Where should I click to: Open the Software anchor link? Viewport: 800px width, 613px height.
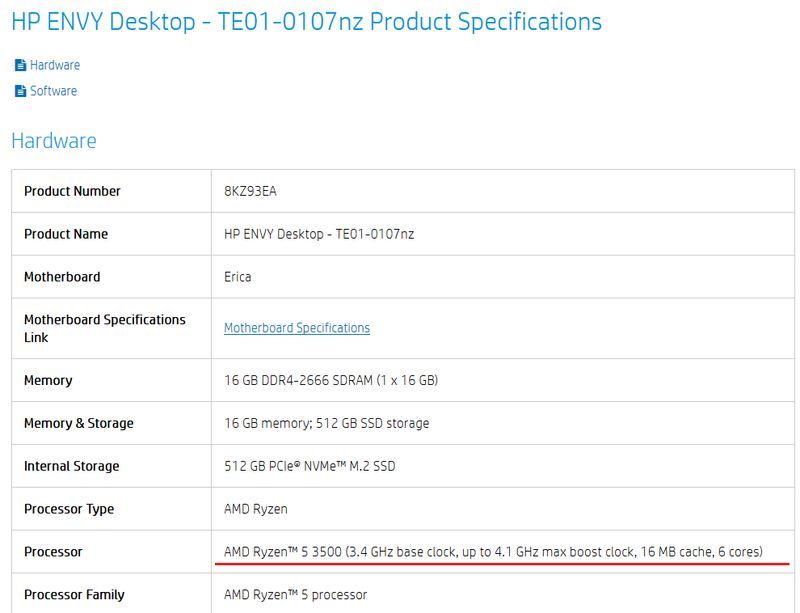[x=54, y=91]
